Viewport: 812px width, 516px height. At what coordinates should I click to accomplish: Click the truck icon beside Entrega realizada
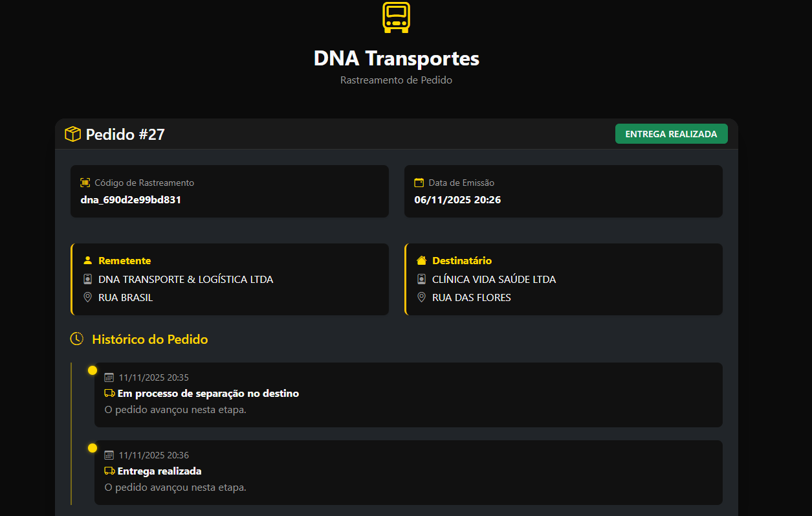click(x=109, y=471)
